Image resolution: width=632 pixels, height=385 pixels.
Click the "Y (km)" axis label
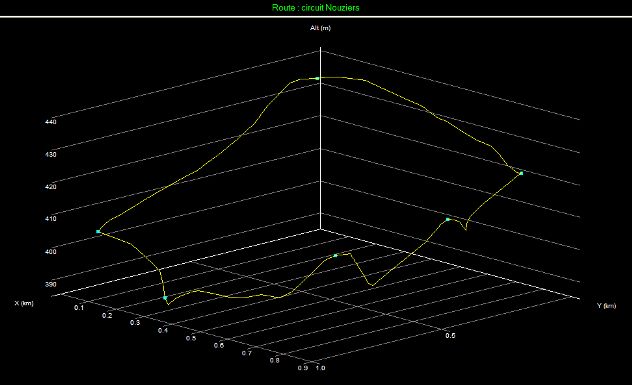click(606, 306)
